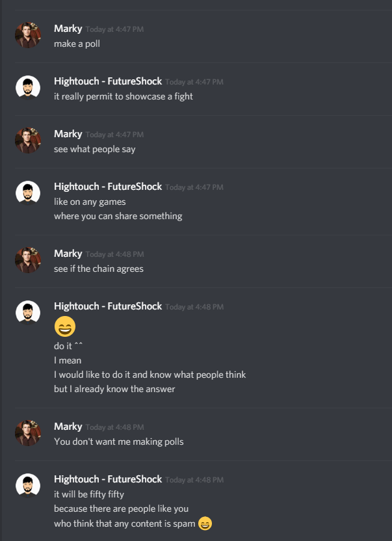Image resolution: width=392 pixels, height=541 pixels.
Task: Click message "because there are people like you"
Action: [121, 508]
